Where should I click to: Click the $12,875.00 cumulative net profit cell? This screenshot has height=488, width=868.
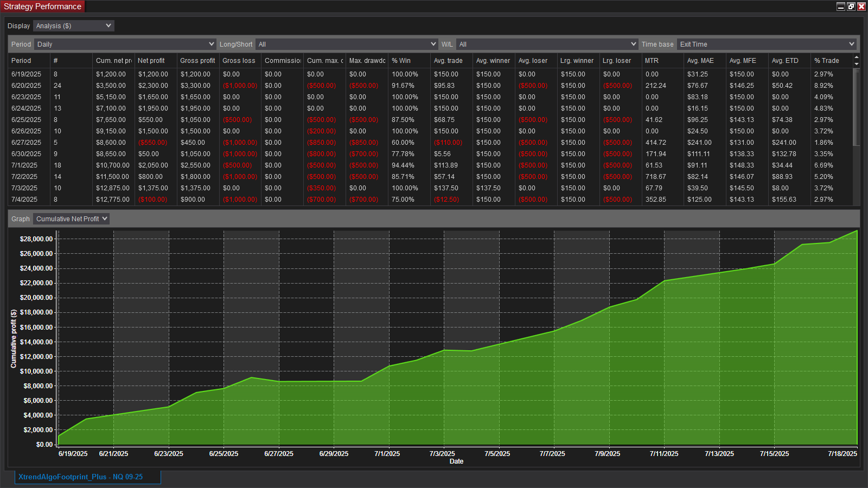(x=113, y=188)
